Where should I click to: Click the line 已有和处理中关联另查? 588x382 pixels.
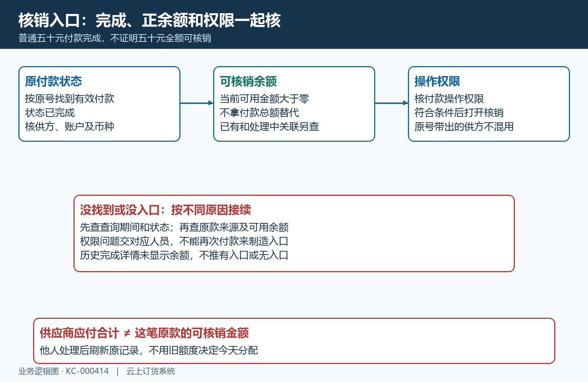[269, 126]
